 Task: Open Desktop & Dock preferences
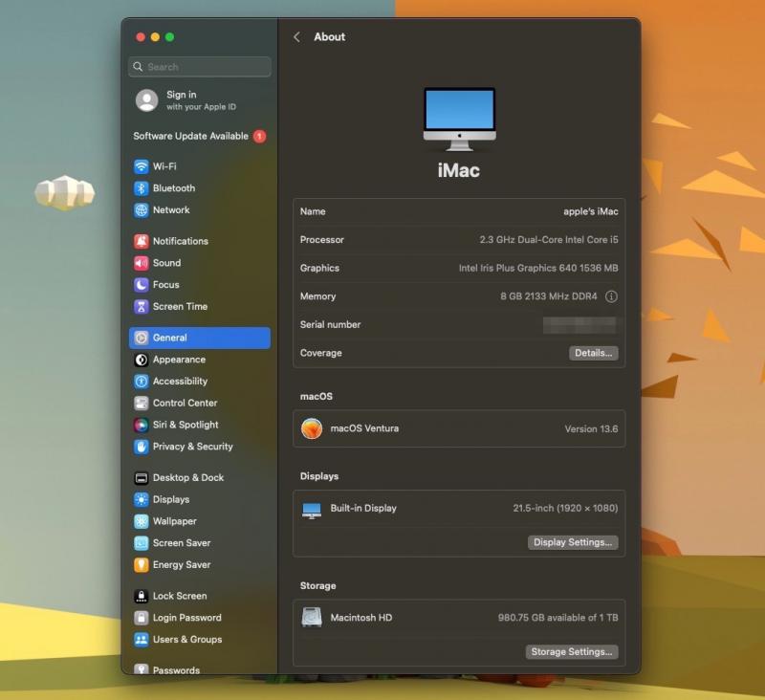[x=187, y=477]
